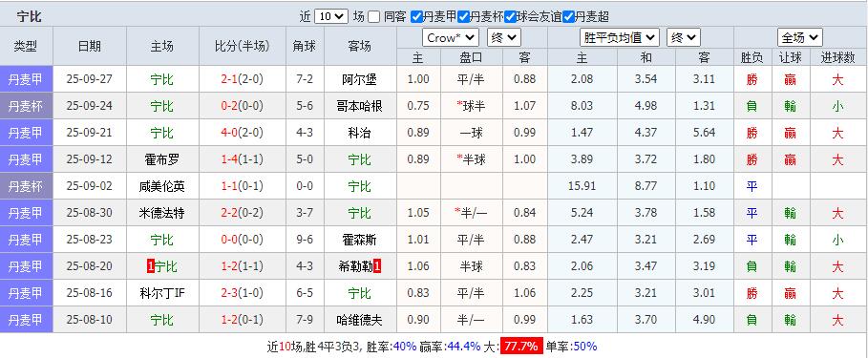This screenshot has width=868, height=358.
Task: Click corner count 9-6 in 霍森斯 row
Action: coord(305,240)
